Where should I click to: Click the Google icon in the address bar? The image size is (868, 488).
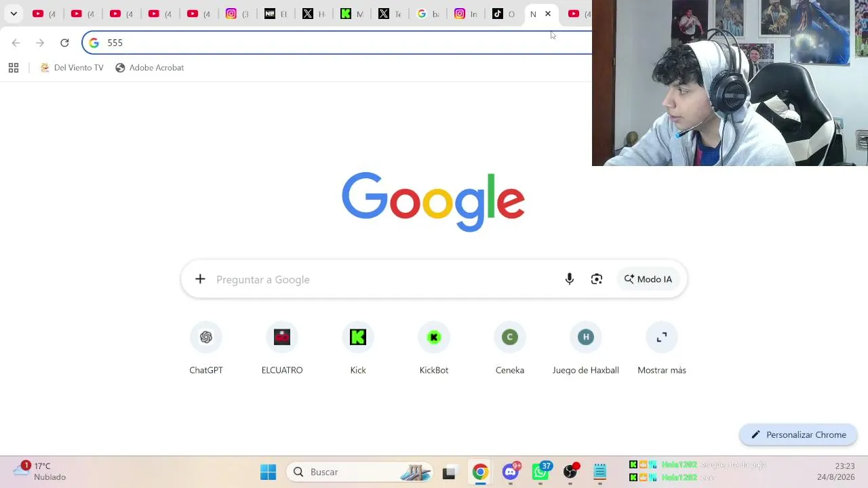pyautogui.click(x=94, y=43)
